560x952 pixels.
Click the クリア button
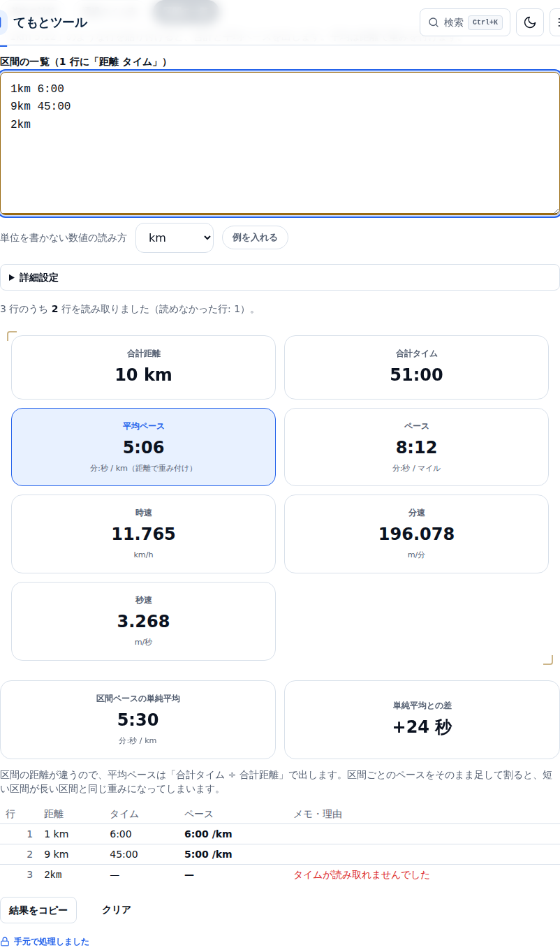pyautogui.click(x=117, y=910)
